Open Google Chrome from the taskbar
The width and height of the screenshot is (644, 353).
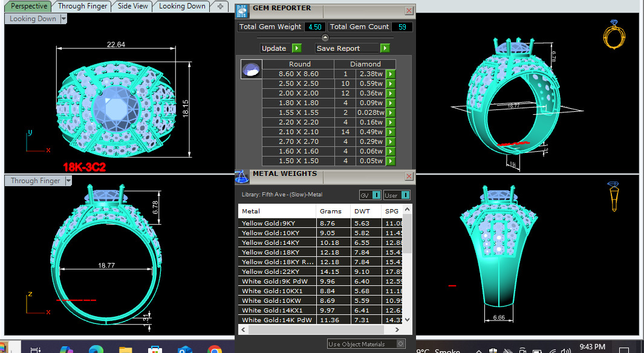click(x=215, y=350)
